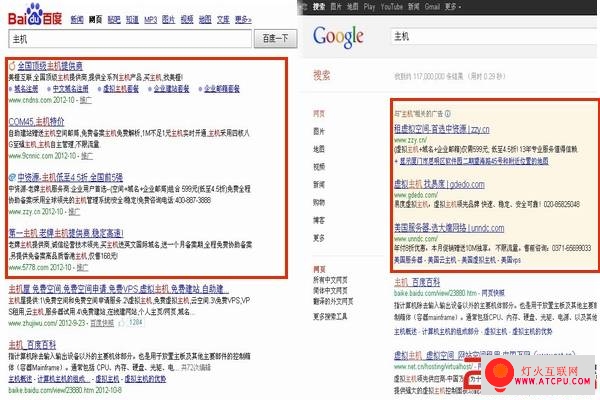Open the 域名注册 sublink
This screenshot has width=600, height=400.
click(x=26, y=89)
